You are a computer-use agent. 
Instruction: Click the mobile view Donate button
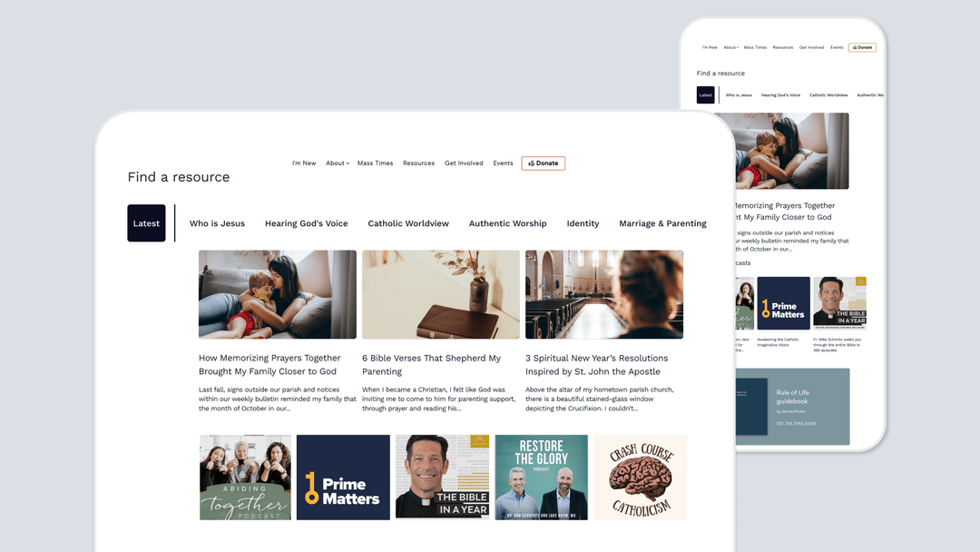[862, 47]
